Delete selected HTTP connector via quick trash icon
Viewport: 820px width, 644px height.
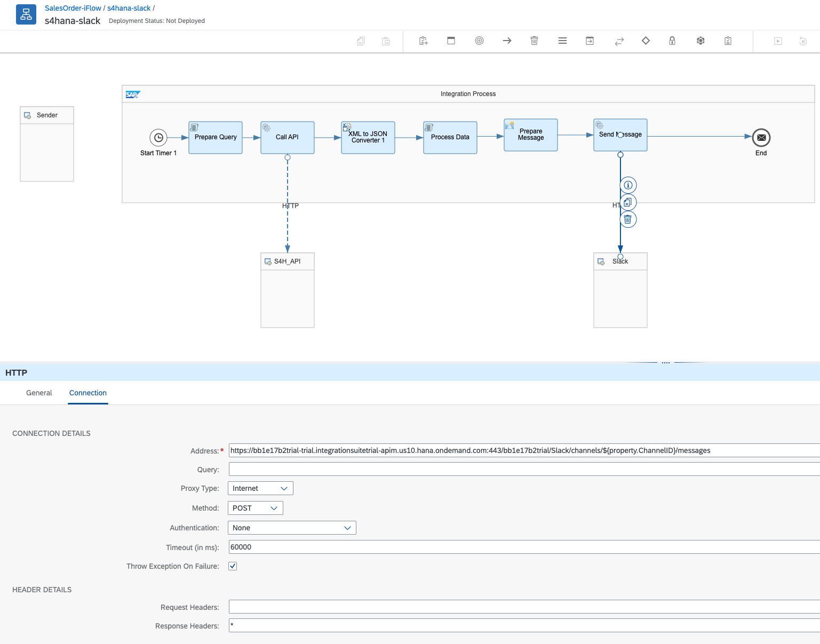tap(628, 219)
